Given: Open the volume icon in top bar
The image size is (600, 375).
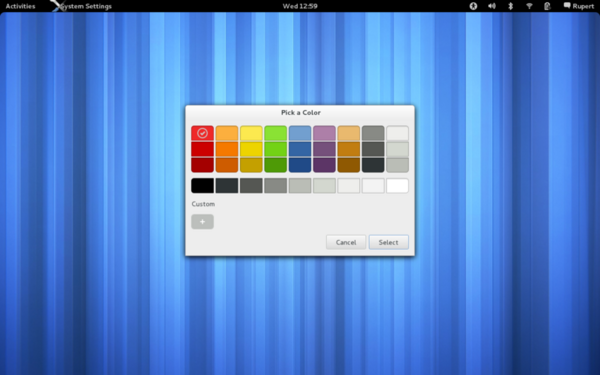Looking at the screenshot, I should (492, 6).
